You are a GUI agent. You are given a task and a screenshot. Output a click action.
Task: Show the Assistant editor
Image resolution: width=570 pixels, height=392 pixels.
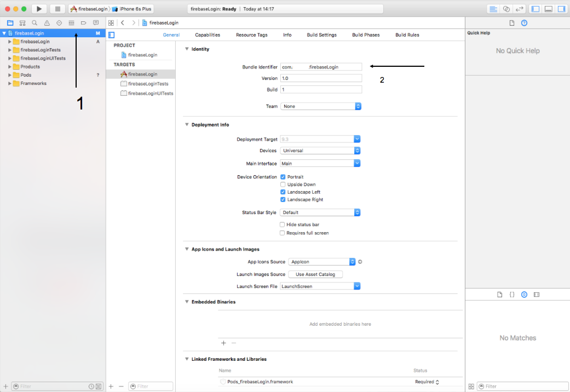[x=506, y=9]
